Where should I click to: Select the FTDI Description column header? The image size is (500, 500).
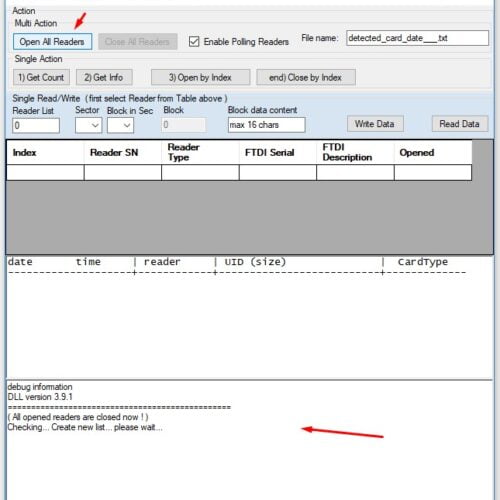tap(355, 152)
